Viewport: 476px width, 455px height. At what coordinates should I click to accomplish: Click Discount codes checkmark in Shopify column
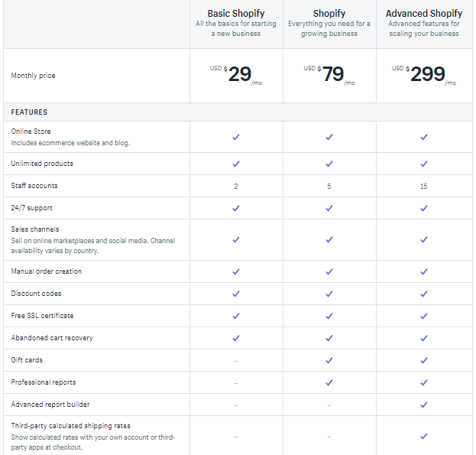tap(329, 294)
